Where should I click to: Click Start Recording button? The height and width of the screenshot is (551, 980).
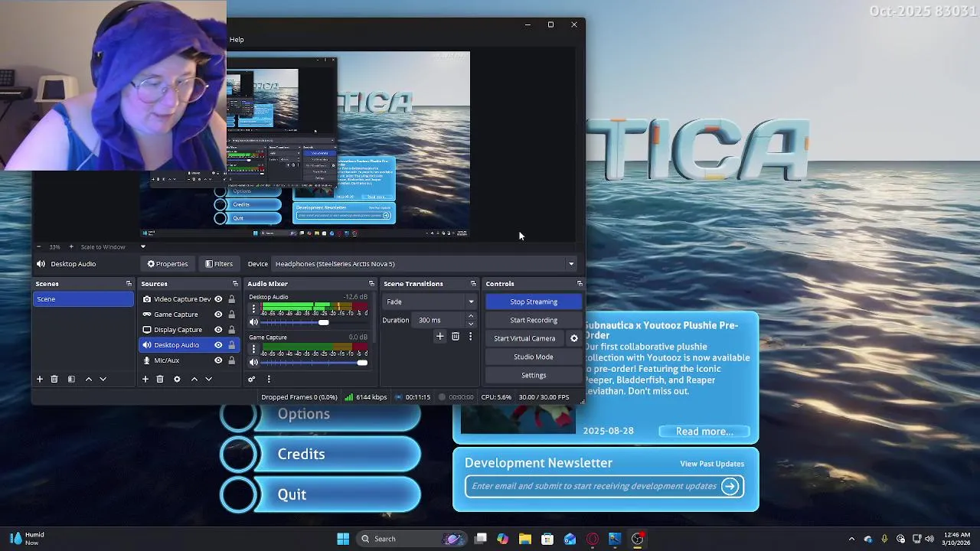click(x=534, y=320)
